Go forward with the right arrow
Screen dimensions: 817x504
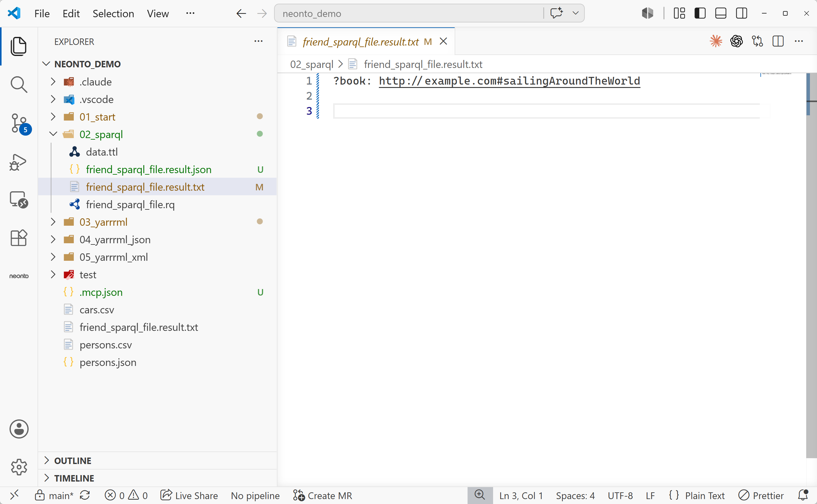coord(262,13)
